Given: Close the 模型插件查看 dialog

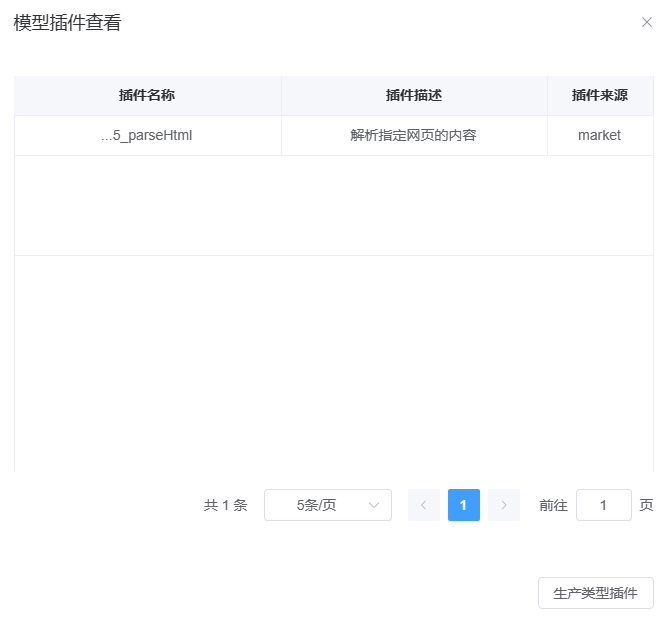Looking at the screenshot, I should (646, 22).
